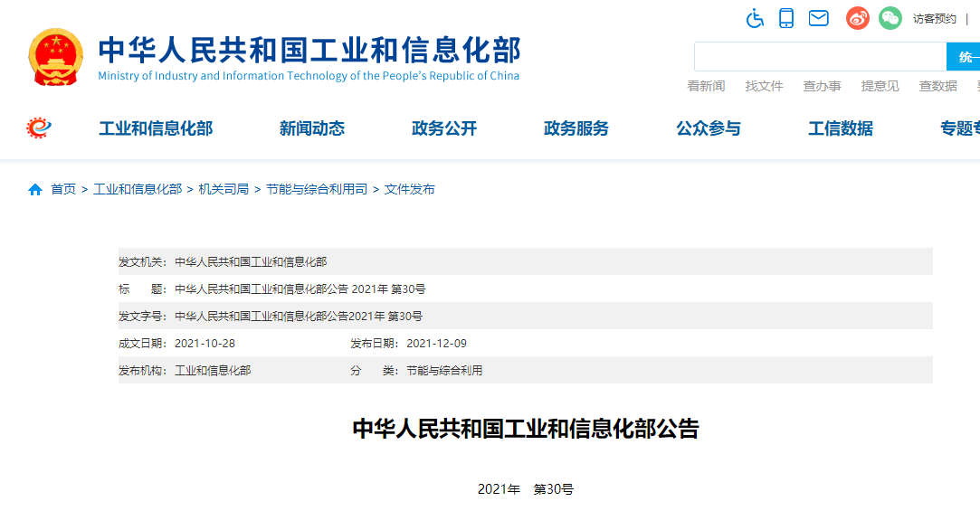The image size is (980, 511).
Task: Click the blue home icon in breadcrumb
Action: point(35,190)
